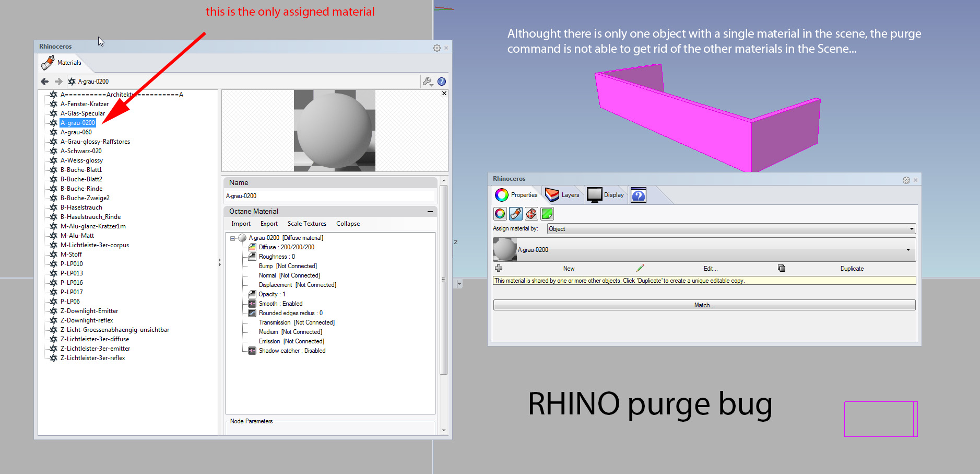The height and width of the screenshot is (474, 980).
Task: Click the scroll-down arrow of material editor
Action: (x=444, y=431)
